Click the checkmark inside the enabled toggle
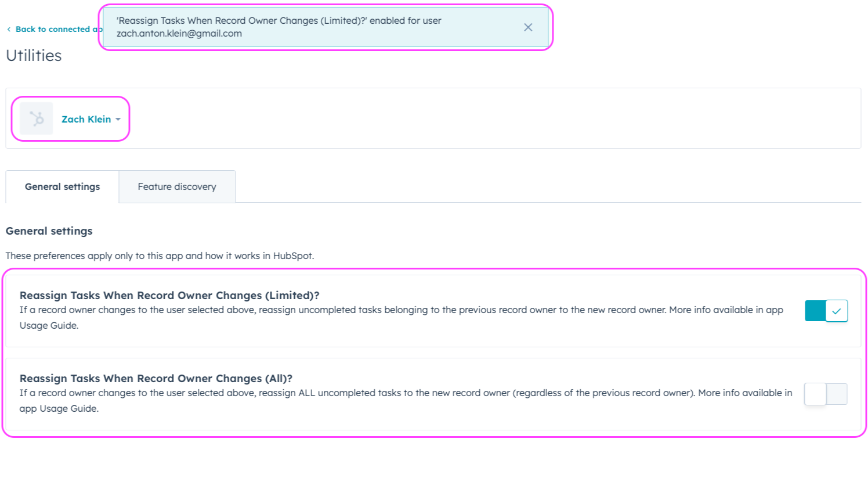 tap(837, 311)
